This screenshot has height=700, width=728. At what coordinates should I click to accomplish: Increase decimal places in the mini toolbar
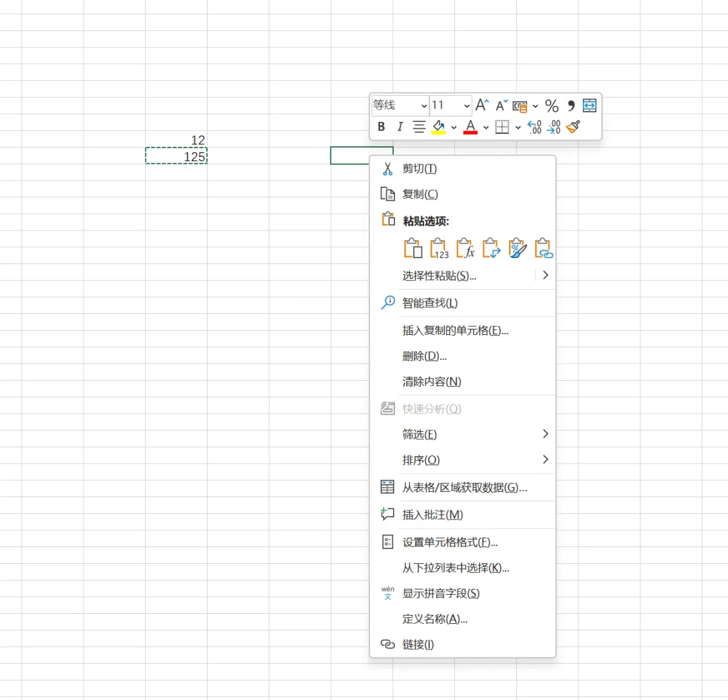pos(535,127)
